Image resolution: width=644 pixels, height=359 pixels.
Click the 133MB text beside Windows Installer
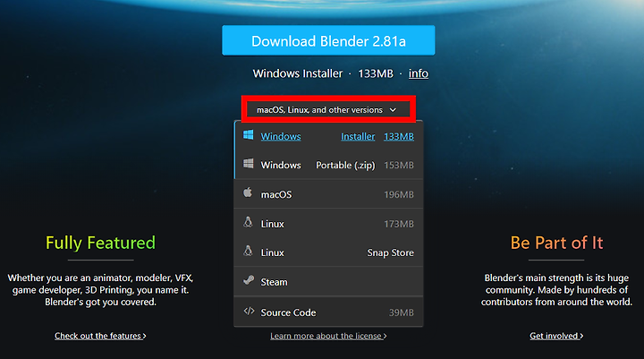376,73
